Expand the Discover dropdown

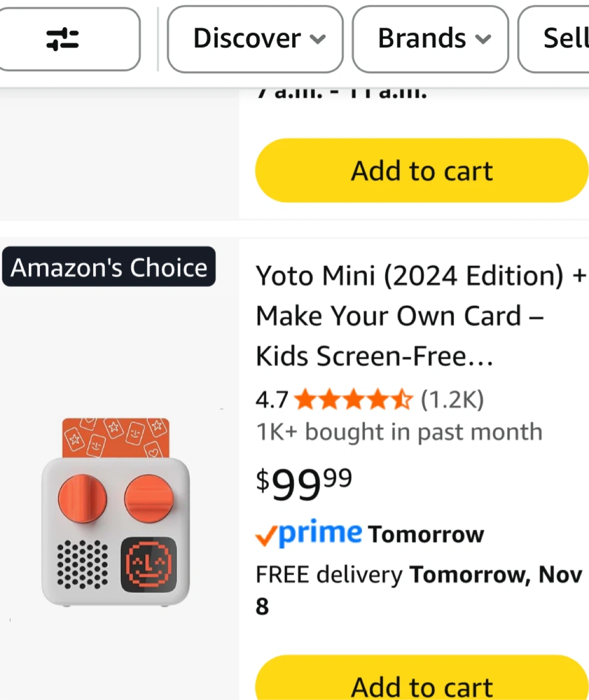[x=255, y=39]
